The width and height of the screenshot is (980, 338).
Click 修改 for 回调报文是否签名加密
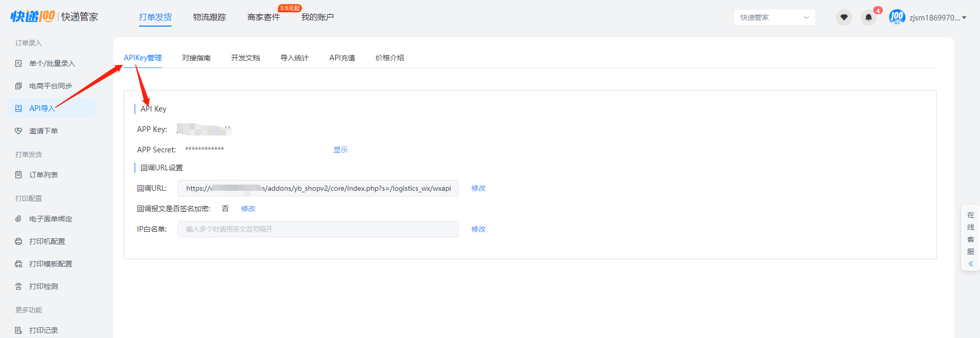pos(248,209)
